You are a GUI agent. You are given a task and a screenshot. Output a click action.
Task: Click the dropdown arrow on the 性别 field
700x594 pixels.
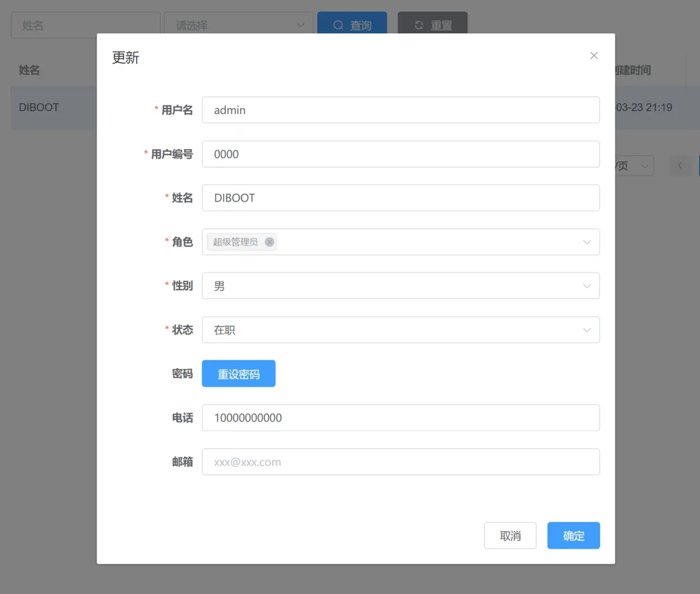click(x=587, y=286)
